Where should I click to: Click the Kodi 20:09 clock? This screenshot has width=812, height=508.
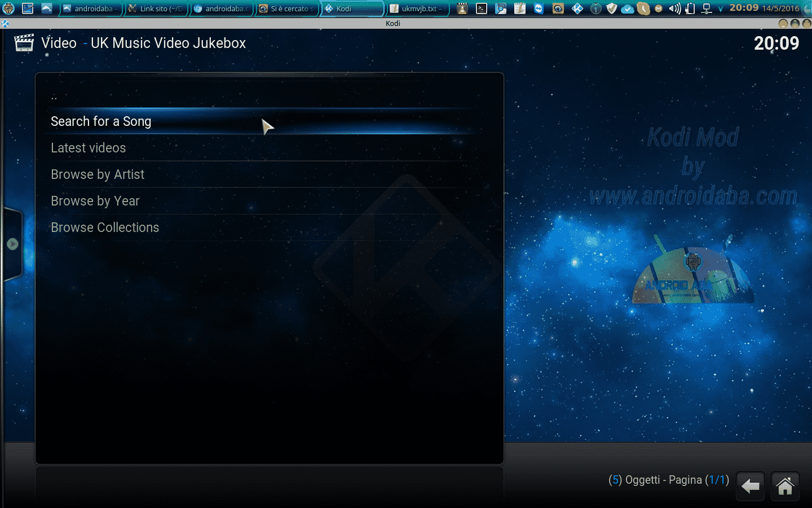[776, 43]
